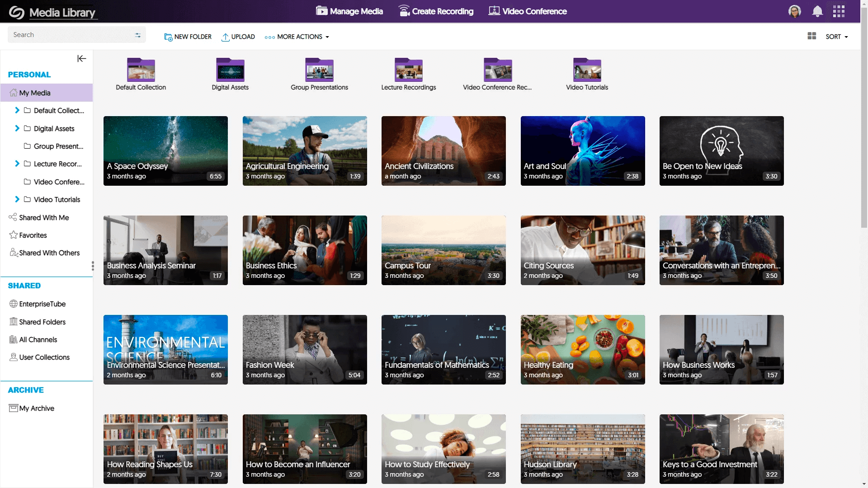Open the MORE ACTIONS dropdown
Image resolution: width=868 pixels, height=488 pixels.
pos(297,37)
